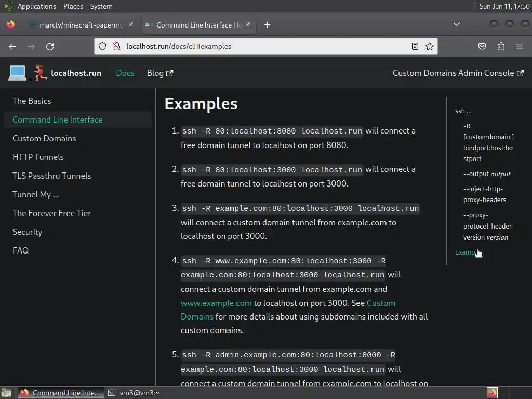Select the Command Line Interface browser tab
532x399 pixels.
[198, 25]
